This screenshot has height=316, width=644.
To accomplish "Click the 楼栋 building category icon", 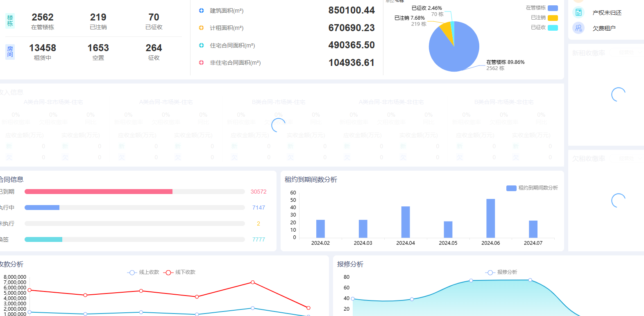I will pos(10,21).
